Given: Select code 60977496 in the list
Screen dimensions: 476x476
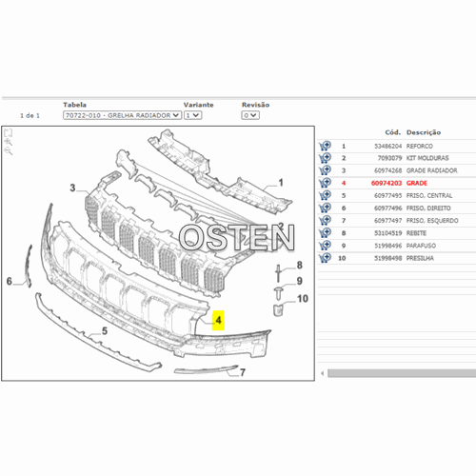Looking at the screenshot, I should tap(387, 208).
